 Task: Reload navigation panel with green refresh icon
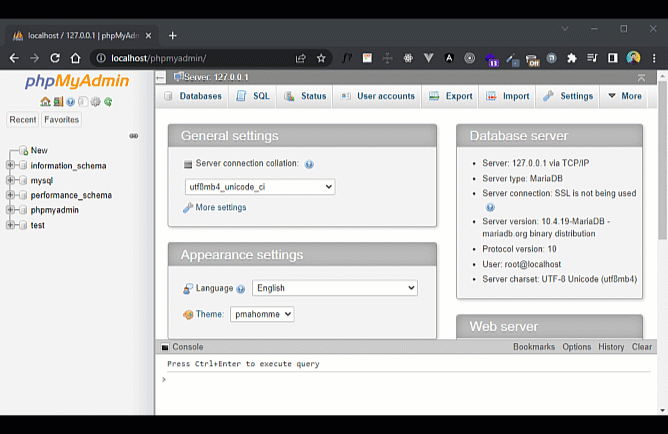(108, 101)
